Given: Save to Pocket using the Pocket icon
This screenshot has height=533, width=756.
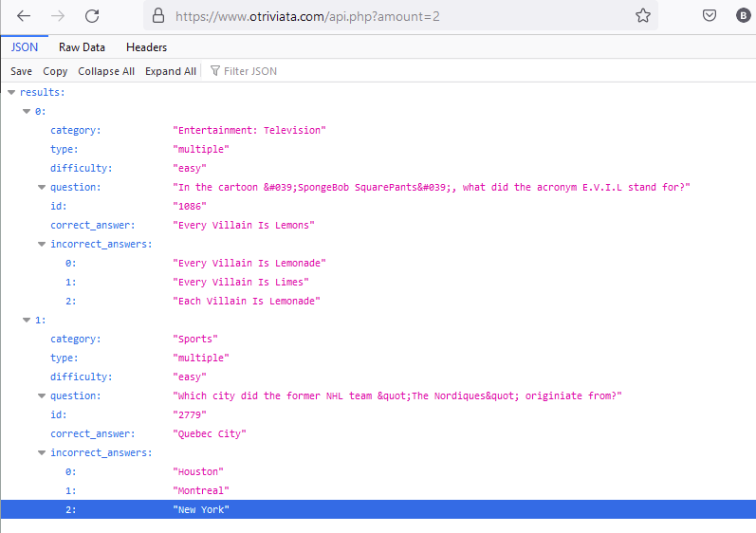Looking at the screenshot, I should [710, 16].
